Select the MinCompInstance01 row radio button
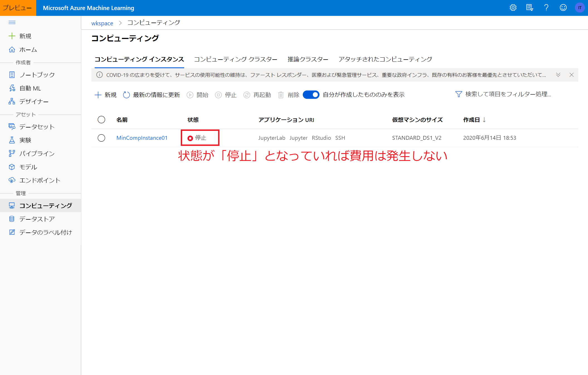This screenshot has height=375, width=588. coord(101,138)
